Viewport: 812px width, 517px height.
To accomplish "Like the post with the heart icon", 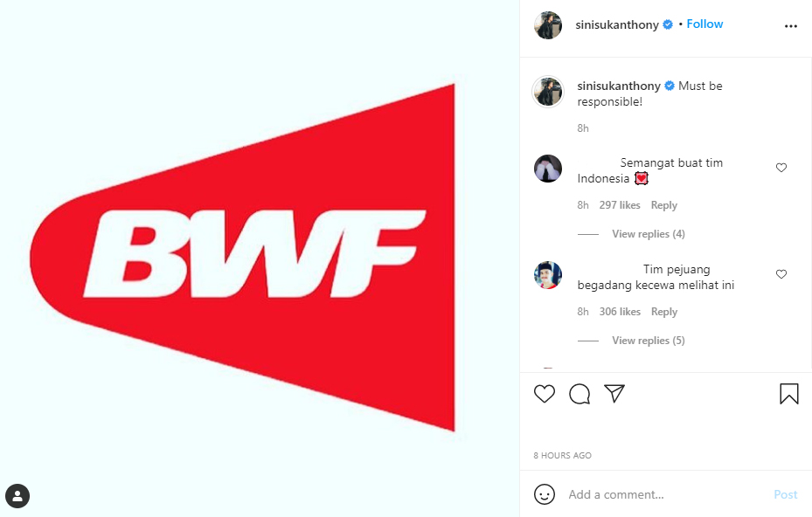I will point(545,394).
